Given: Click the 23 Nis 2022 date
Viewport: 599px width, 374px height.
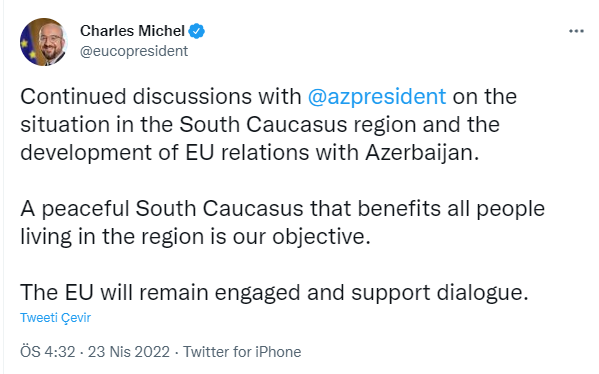Looking at the screenshot, I should pyautogui.click(x=129, y=352).
